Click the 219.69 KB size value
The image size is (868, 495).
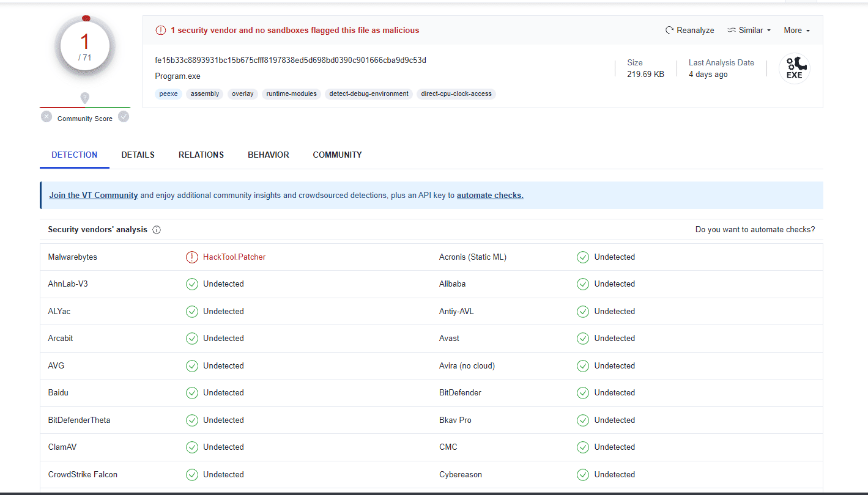[645, 75]
